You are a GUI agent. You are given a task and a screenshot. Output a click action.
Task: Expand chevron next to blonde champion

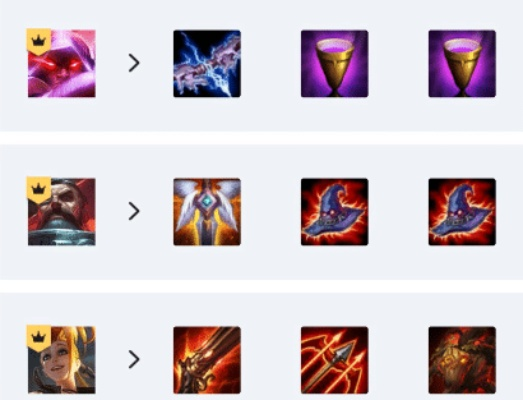(134, 359)
